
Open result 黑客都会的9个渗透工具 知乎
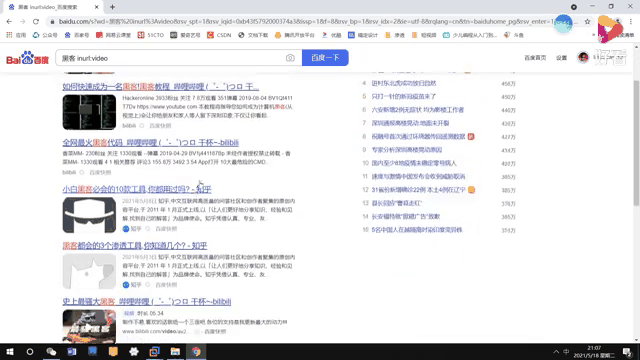point(135,245)
